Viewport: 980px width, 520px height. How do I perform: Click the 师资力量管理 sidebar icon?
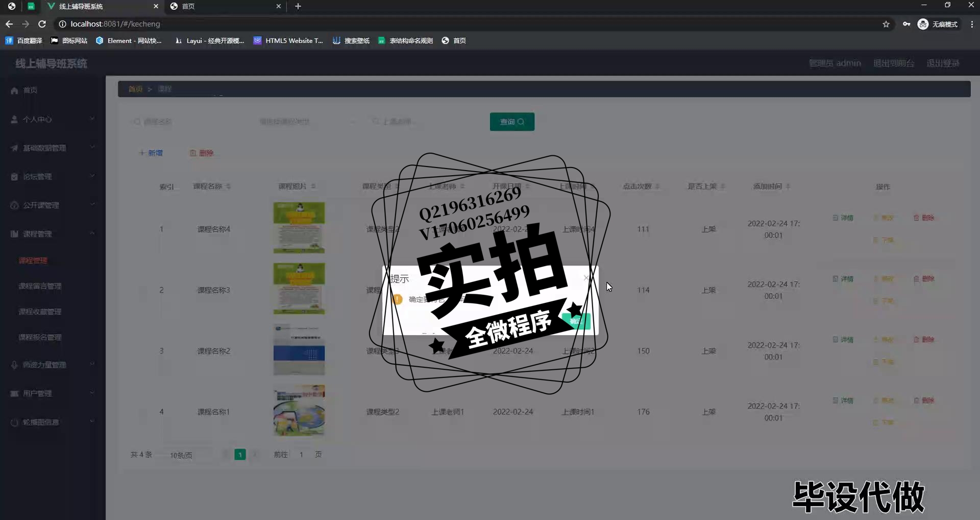coord(14,365)
